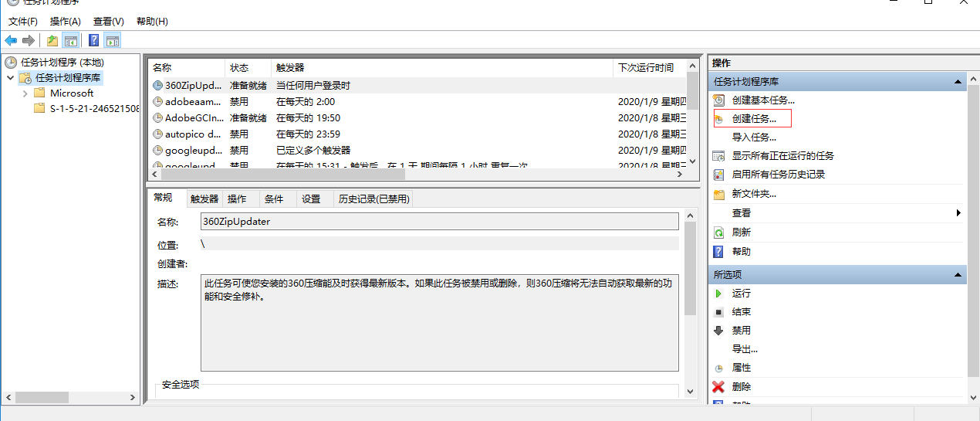Viewport: 980px width, 421px height.
Task: Click the up one level folder icon
Action: click(x=52, y=40)
